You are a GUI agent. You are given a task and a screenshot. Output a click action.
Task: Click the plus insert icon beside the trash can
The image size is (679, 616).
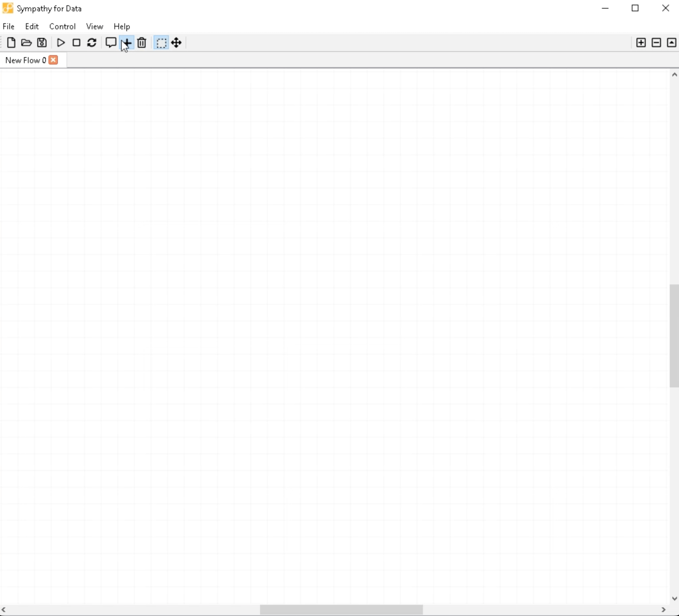[x=127, y=43]
